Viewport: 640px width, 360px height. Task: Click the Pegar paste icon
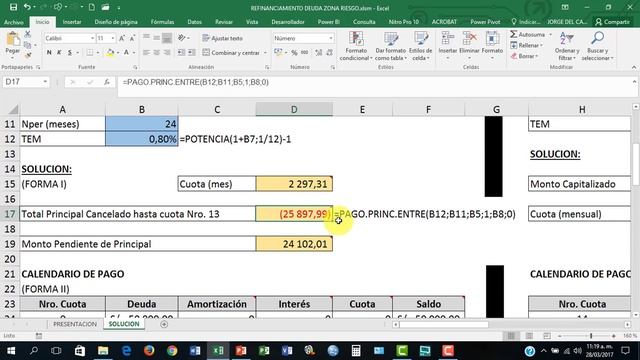(13, 44)
